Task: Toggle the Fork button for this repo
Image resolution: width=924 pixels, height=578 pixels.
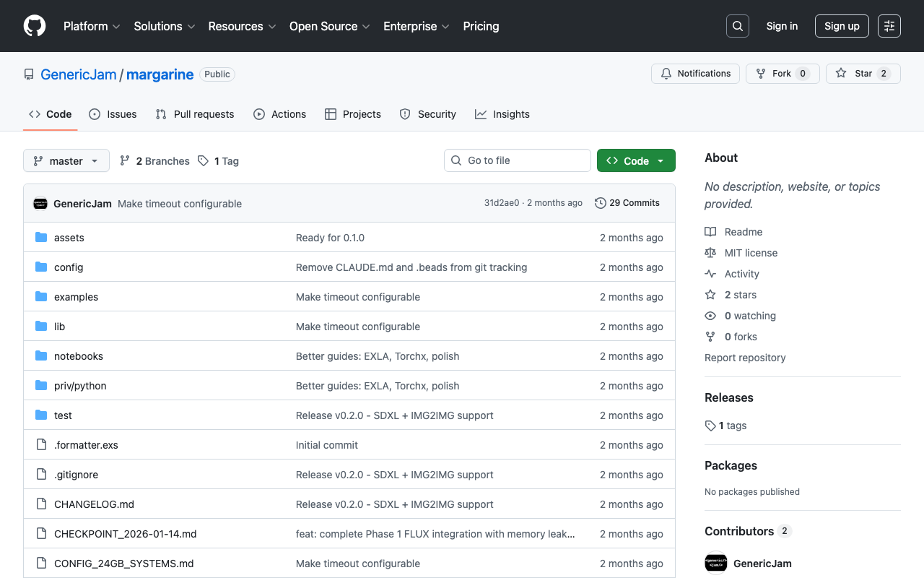Action: pyautogui.click(x=783, y=73)
